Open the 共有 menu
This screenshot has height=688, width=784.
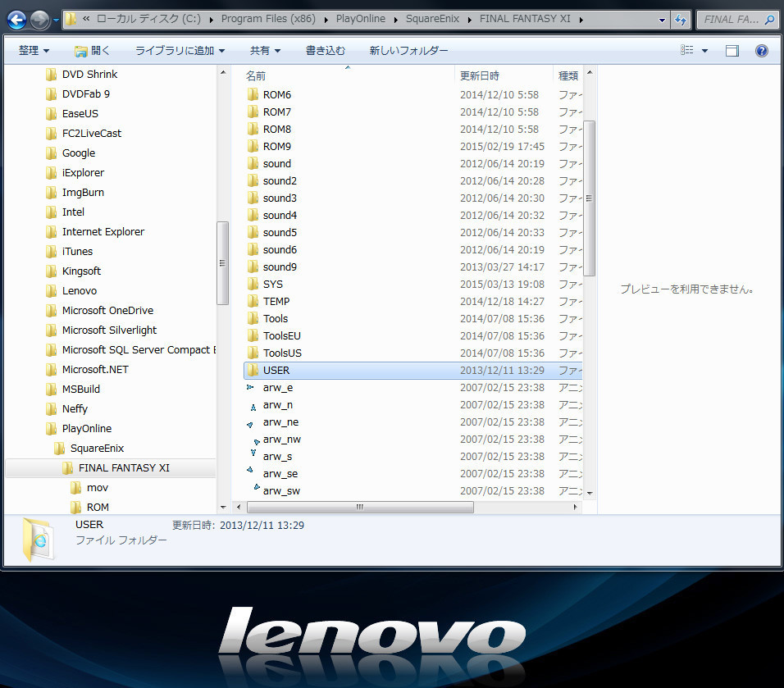pyautogui.click(x=265, y=51)
